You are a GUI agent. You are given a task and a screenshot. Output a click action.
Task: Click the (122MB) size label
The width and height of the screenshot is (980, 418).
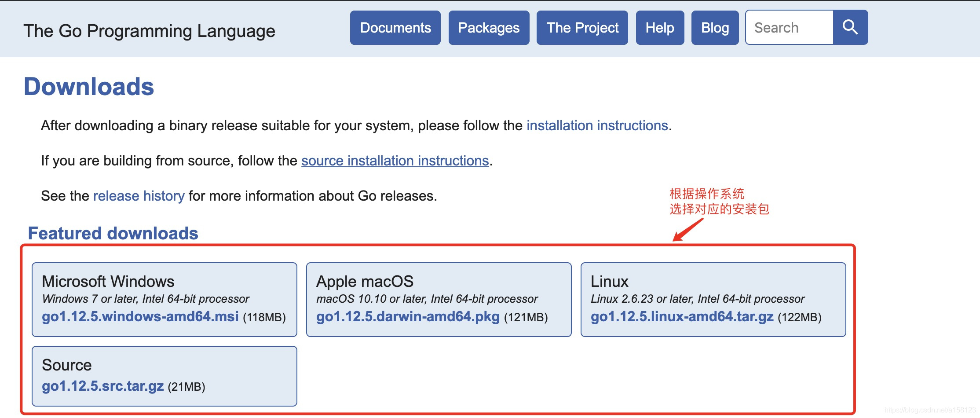click(x=800, y=317)
